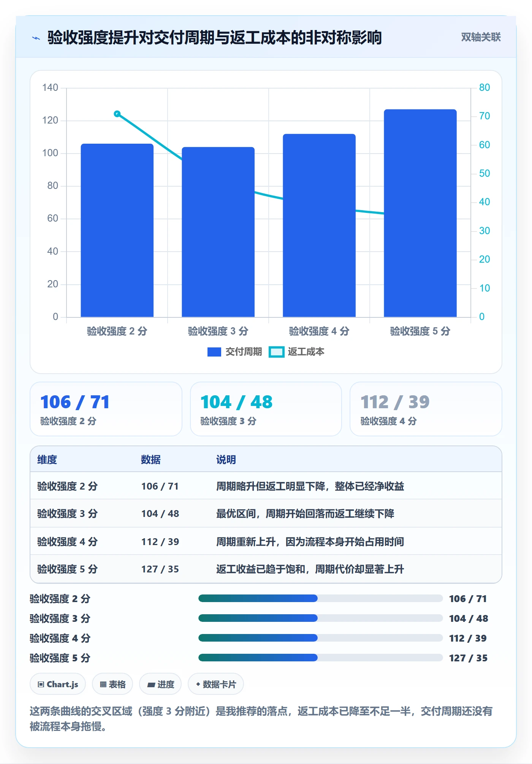
Task: Click the x-axis label 验收强度 5 分 under the chart
Action: (x=420, y=331)
